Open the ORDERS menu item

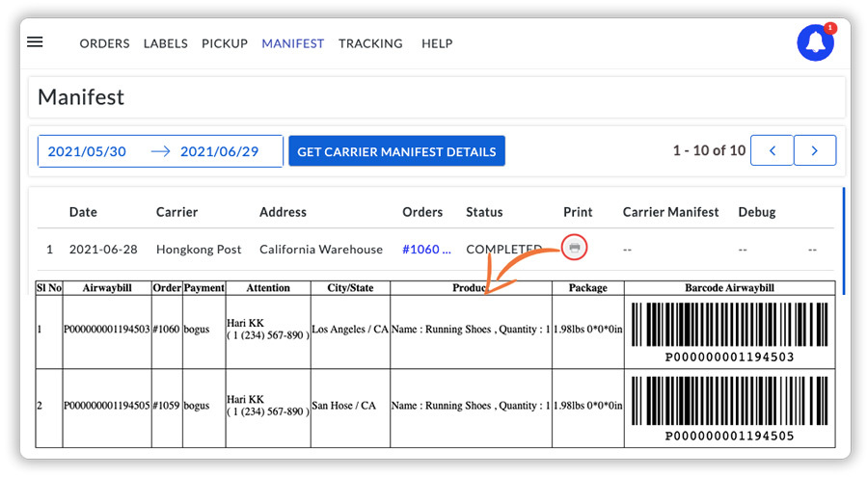104,43
